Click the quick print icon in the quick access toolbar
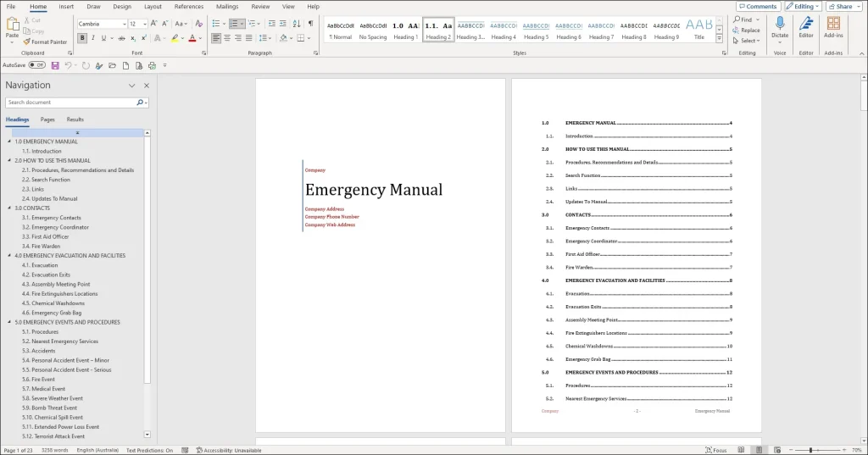Viewport: 868px width, 455px height. 153,65
